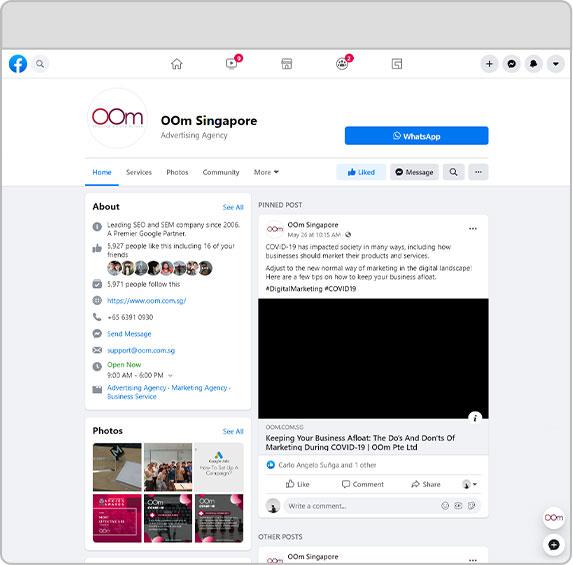Expand the More tab dropdown

[266, 172]
